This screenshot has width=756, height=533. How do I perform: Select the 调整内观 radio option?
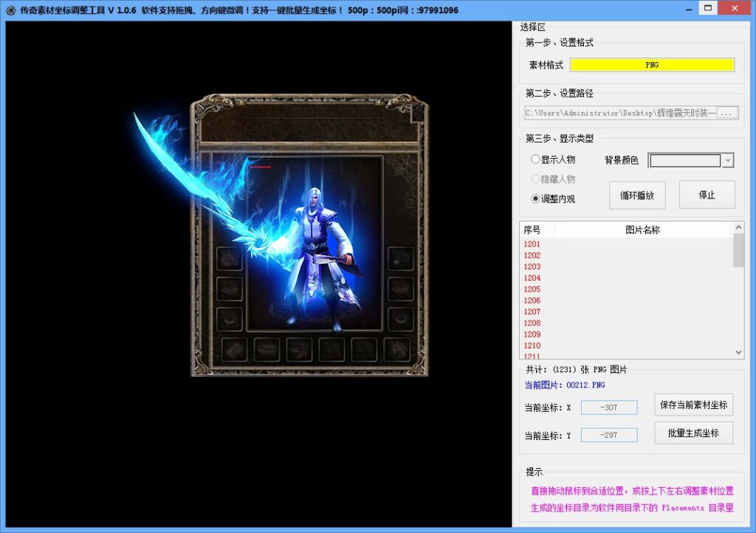535,199
